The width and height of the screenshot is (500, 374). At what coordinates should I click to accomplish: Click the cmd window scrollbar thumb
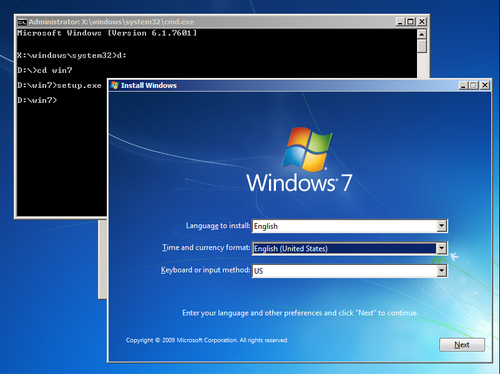click(x=422, y=46)
